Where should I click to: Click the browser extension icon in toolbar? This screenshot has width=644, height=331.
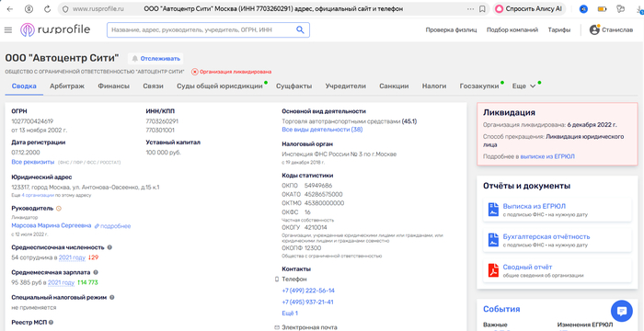pos(583,8)
